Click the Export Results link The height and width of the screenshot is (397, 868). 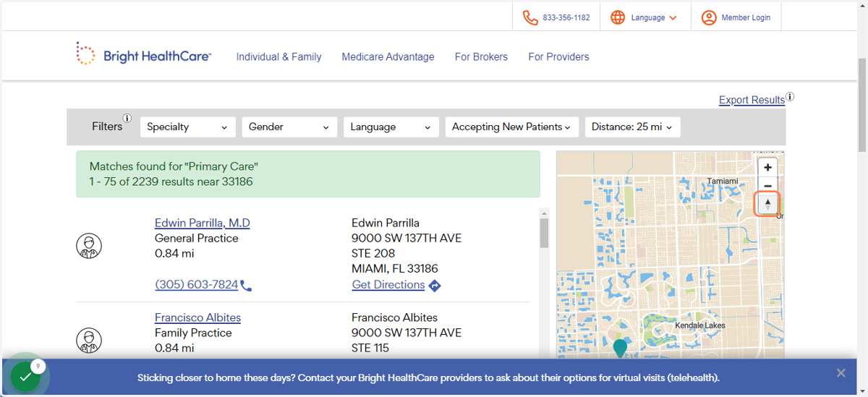pos(752,100)
